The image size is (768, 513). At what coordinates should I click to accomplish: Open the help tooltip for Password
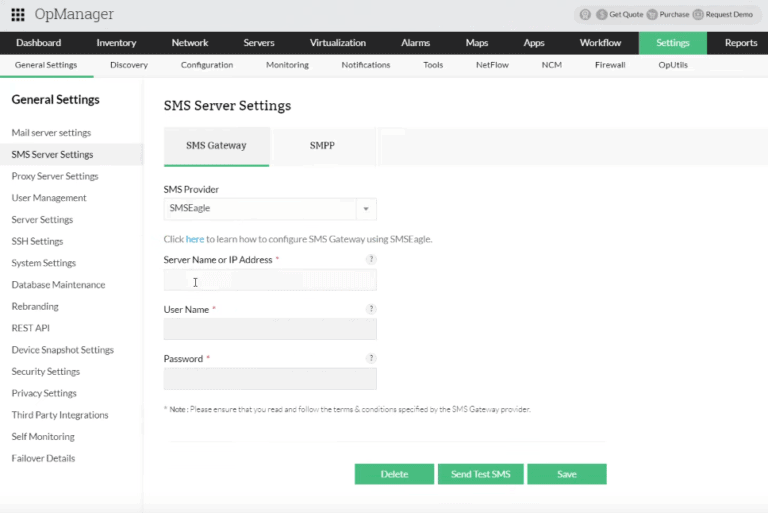pos(371,358)
